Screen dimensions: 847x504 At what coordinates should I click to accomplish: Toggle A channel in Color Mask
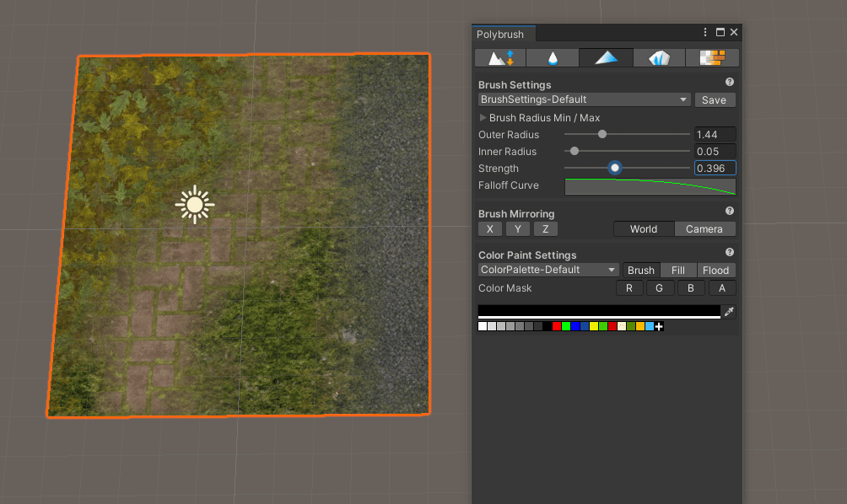pyautogui.click(x=721, y=288)
